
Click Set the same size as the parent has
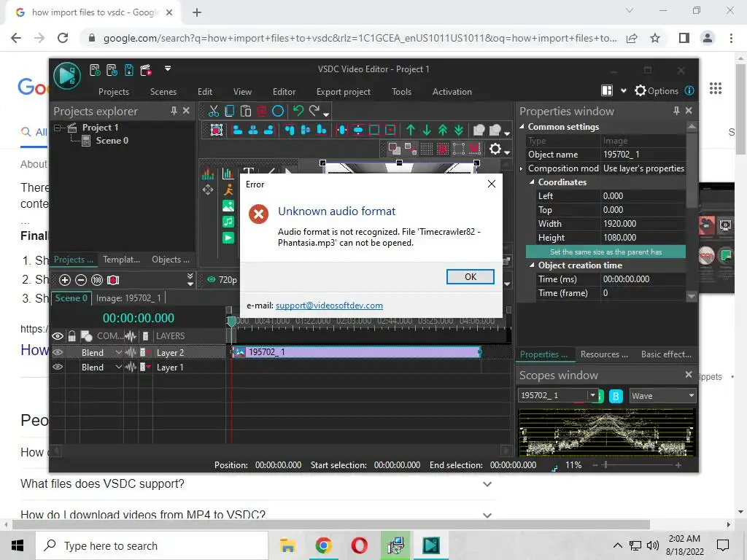pos(605,252)
